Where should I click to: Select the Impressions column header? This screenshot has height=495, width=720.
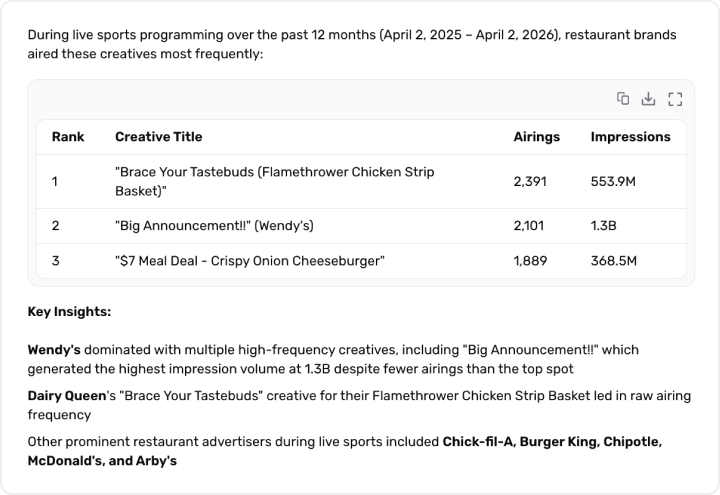click(x=630, y=137)
